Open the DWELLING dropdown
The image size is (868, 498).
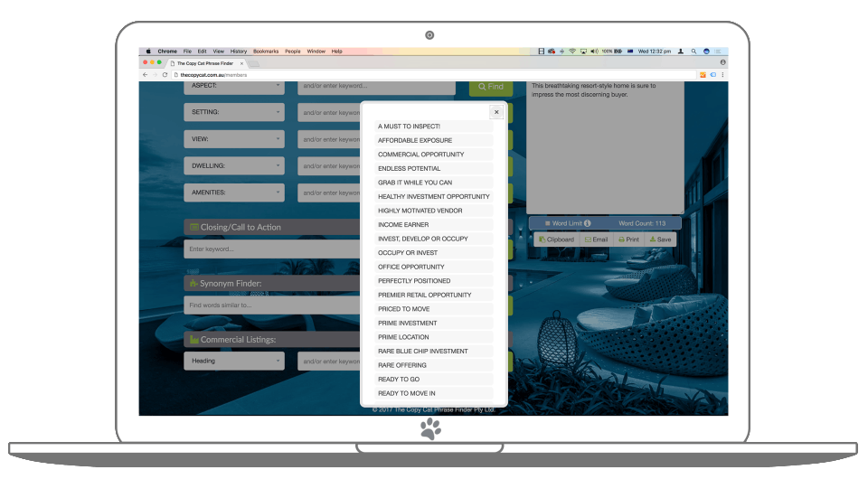tap(234, 165)
